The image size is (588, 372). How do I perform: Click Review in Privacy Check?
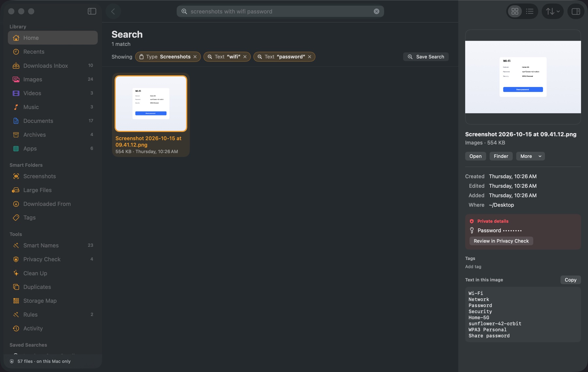click(x=501, y=241)
